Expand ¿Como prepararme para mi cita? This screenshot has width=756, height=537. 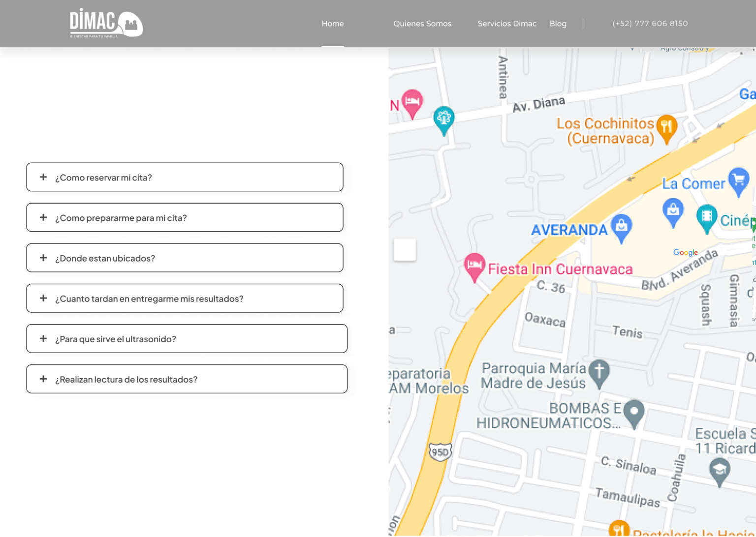point(185,217)
